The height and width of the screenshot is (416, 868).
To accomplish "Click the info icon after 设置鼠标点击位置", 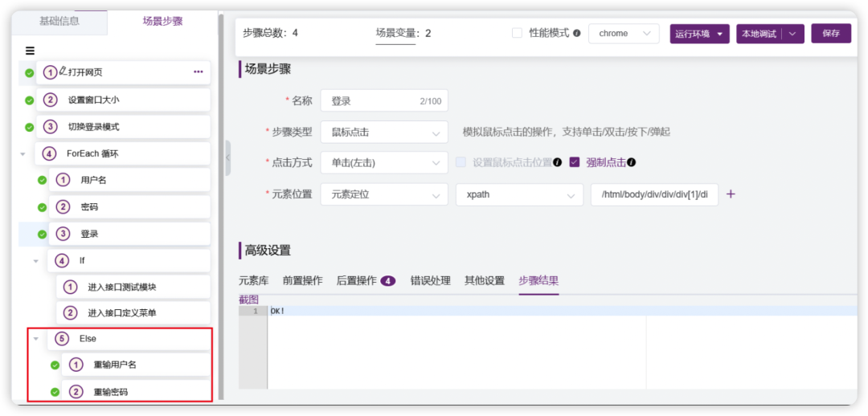I will tap(558, 163).
